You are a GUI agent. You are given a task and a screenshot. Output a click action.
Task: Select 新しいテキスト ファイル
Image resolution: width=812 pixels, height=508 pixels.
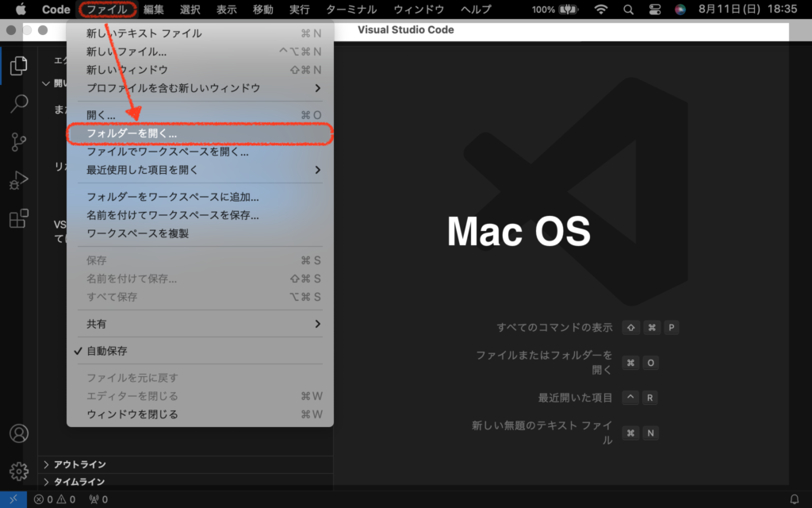tap(200, 33)
